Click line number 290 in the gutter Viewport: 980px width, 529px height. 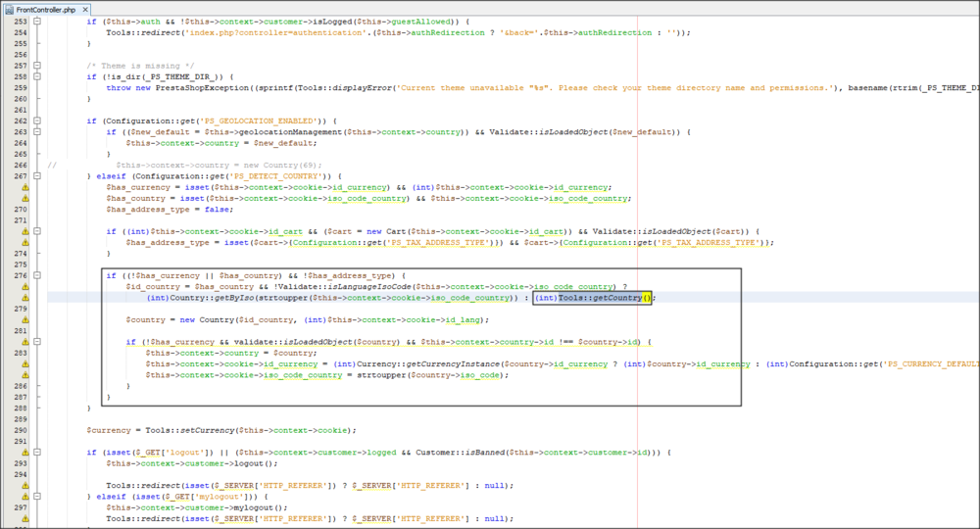point(21,430)
